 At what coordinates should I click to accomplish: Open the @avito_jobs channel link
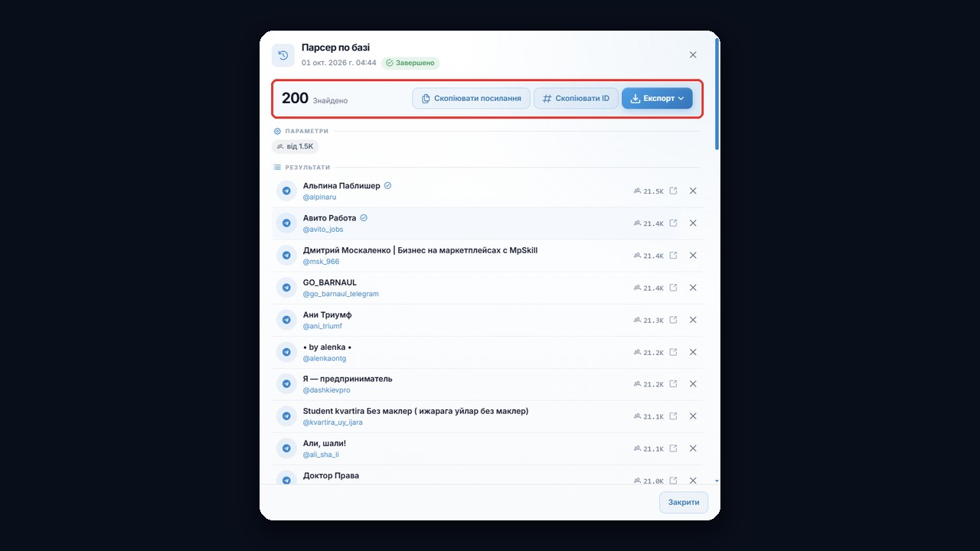323,230
